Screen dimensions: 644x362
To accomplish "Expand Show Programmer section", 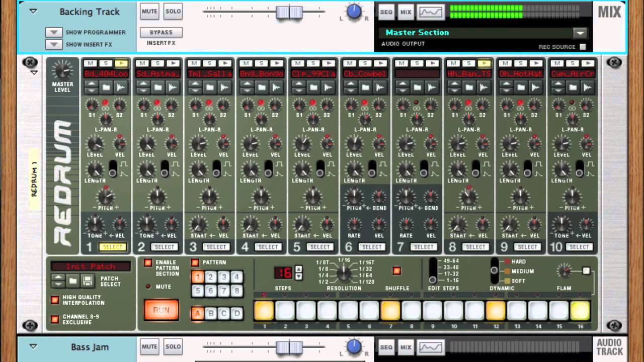I will (54, 32).
